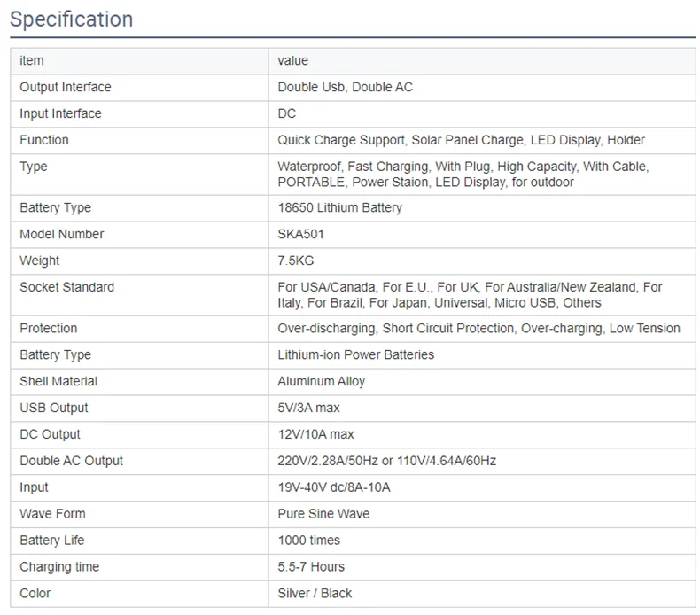The image size is (700, 615).
Task: Click the 'USB Output' label
Action: click(x=53, y=408)
